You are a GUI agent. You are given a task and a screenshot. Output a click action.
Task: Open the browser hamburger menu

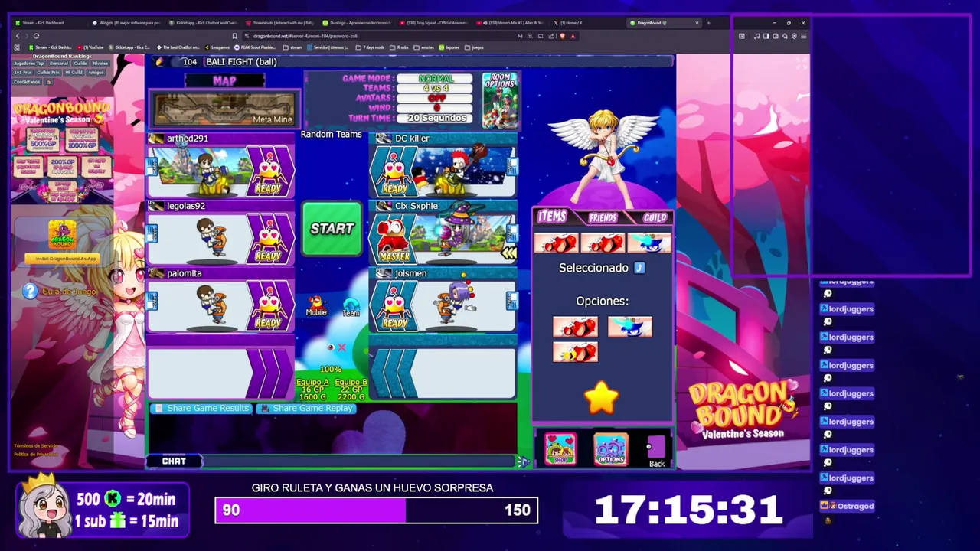pos(803,36)
